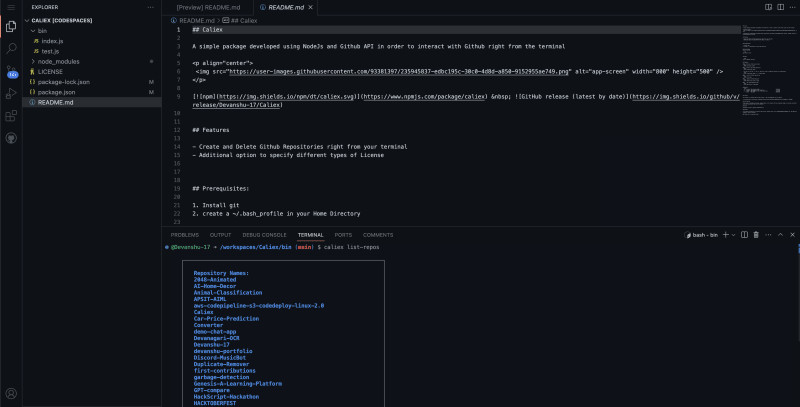Viewport: 800px width, 407px height.
Task: Open the Explorer view in activity bar
Action: coord(11,27)
